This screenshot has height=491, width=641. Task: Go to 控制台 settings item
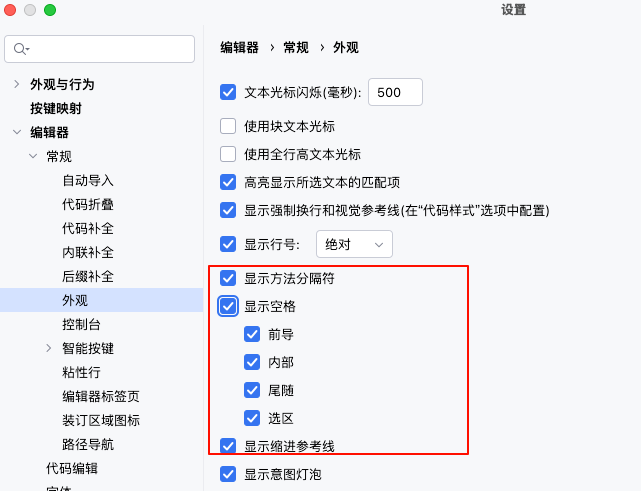(x=81, y=324)
